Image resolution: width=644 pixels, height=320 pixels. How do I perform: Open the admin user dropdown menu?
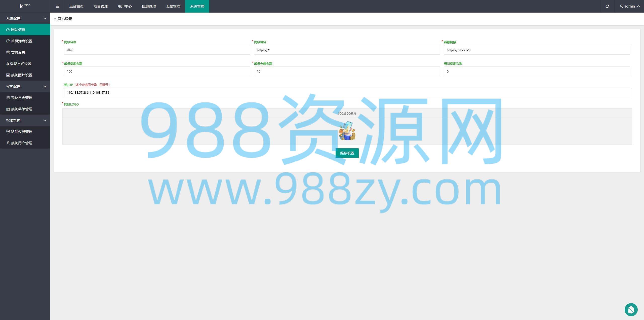630,6
